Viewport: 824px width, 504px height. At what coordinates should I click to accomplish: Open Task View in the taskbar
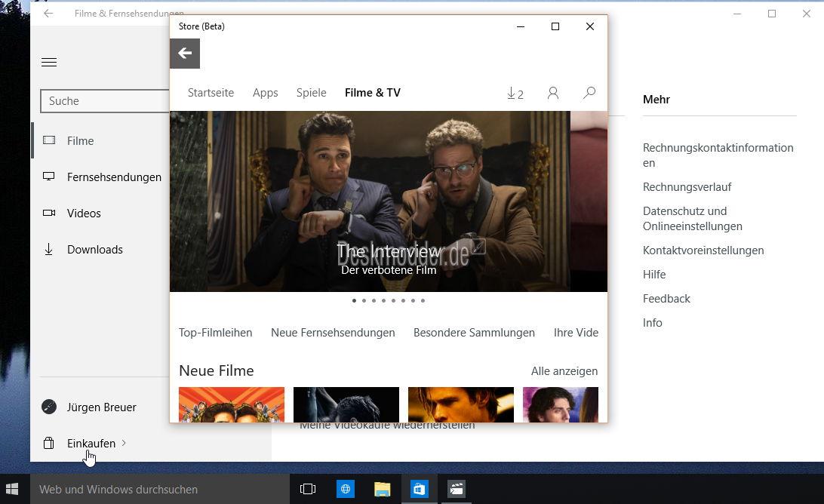coord(308,489)
